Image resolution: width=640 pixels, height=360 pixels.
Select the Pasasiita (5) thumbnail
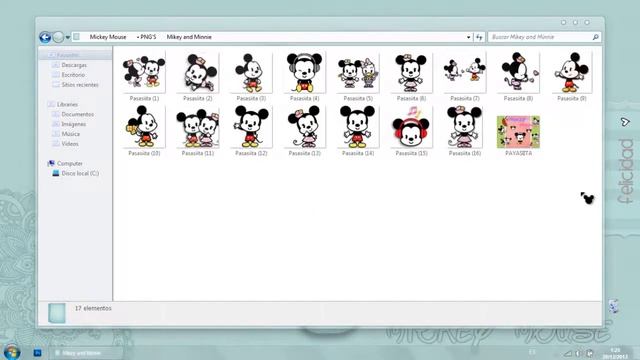click(x=358, y=72)
